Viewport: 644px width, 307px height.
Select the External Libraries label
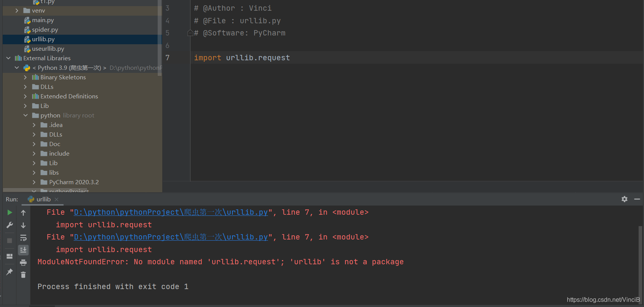(x=47, y=58)
